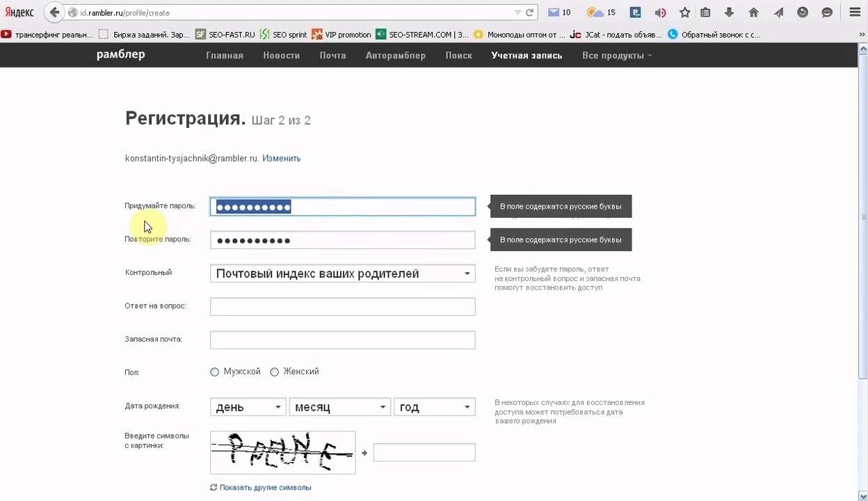The image size is (868, 501).
Task: Open Авторамблер in Rambler navigation
Action: 396,55
